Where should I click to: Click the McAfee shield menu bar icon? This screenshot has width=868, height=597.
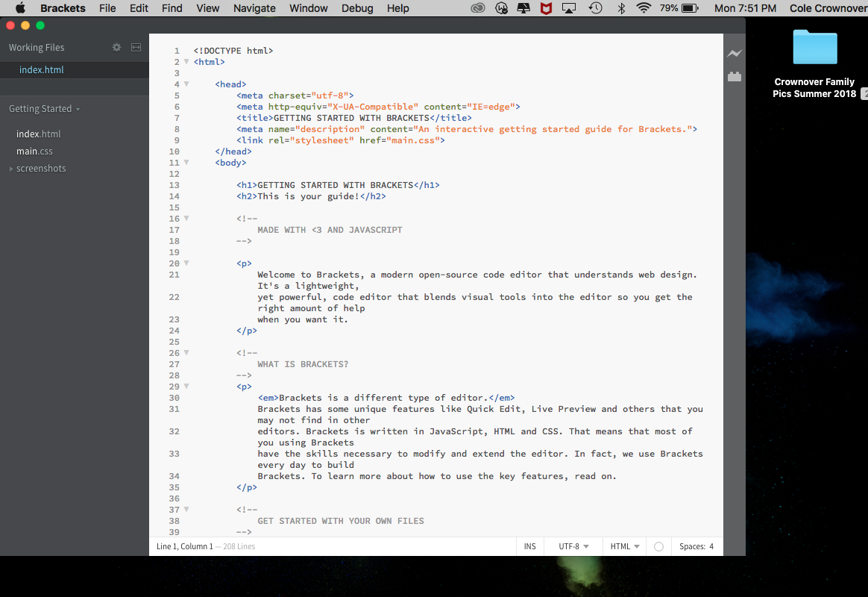(x=546, y=8)
